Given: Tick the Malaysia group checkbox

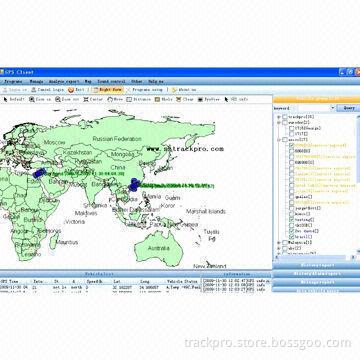Looking at the screenshot, I should pyautogui.click(x=285, y=242).
